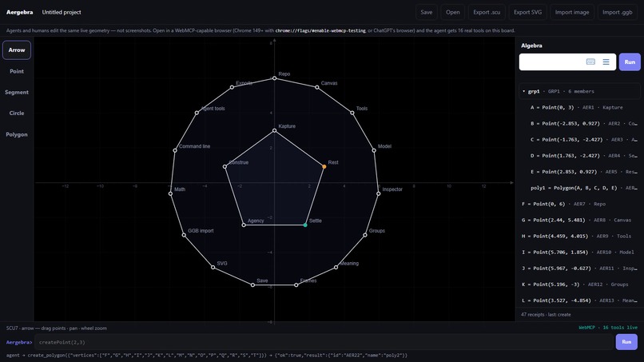Viewport: 644px width, 362px height.
Task: Run the Algebra panel input
Action: tap(630, 62)
